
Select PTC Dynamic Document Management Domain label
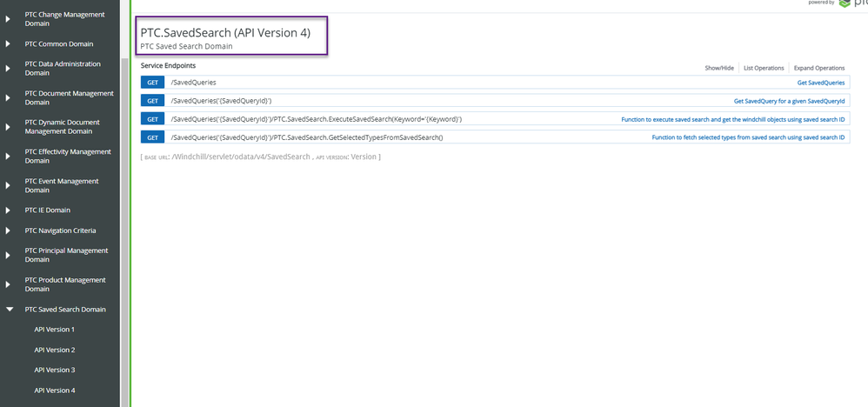63,127
